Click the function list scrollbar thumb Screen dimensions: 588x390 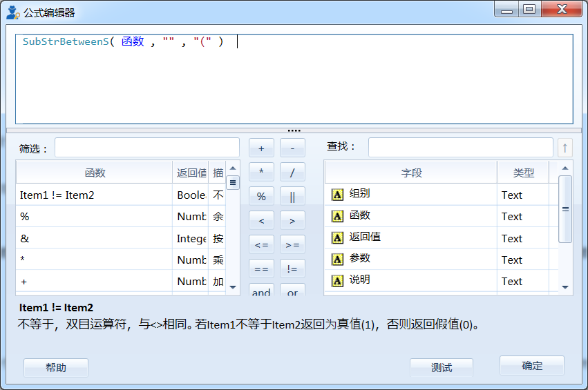click(233, 182)
